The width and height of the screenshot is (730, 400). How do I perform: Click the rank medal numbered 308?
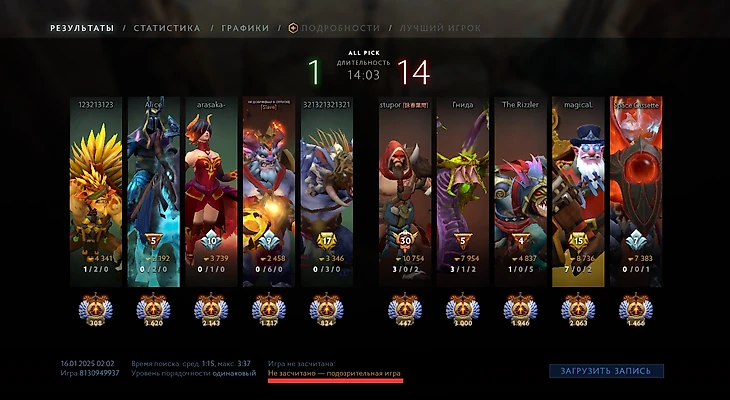pos(95,309)
